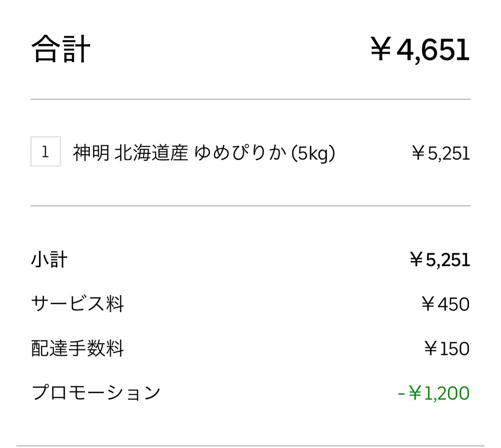
Task: Tap the 配達手数料 label
Action: (x=77, y=348)
